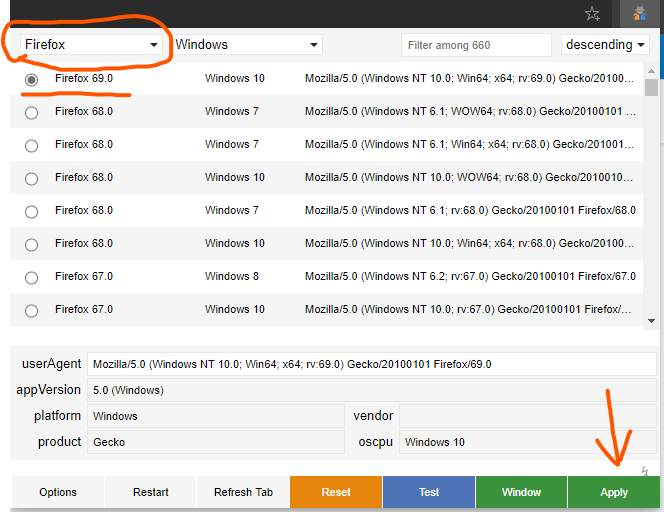Open the descending sort order dropdown
664x512 pixels.
pos(605,44)
